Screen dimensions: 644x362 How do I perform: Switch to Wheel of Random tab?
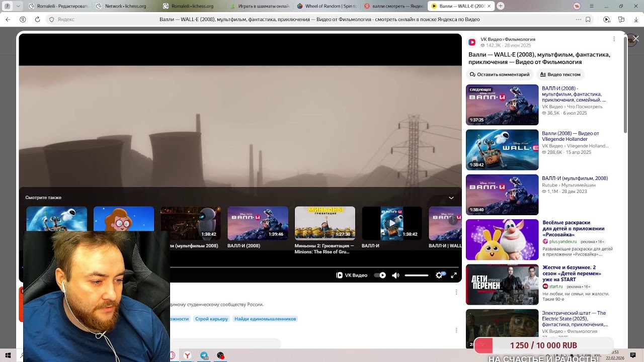[x=327, y=7]
